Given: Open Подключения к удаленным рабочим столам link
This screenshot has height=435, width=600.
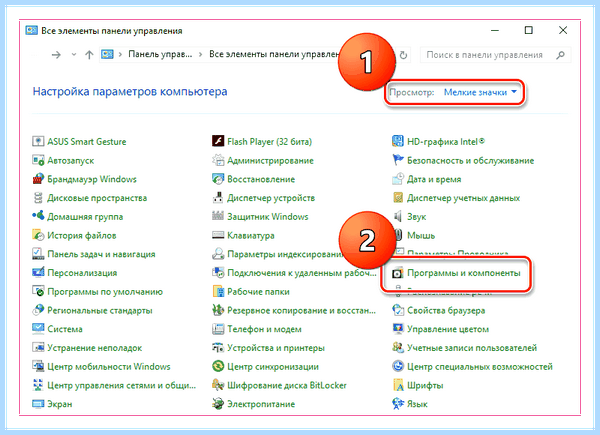Looking at the screenshot, I should (x=302, y=273).
